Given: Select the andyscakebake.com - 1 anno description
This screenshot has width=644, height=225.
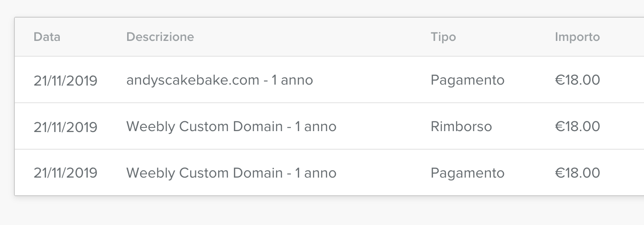Looking at the screenshot, I should point(219,80).
